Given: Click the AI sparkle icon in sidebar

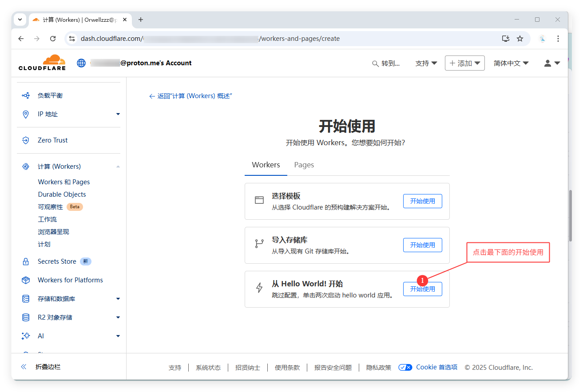Looking at the screenshot, I should (26, 336).
